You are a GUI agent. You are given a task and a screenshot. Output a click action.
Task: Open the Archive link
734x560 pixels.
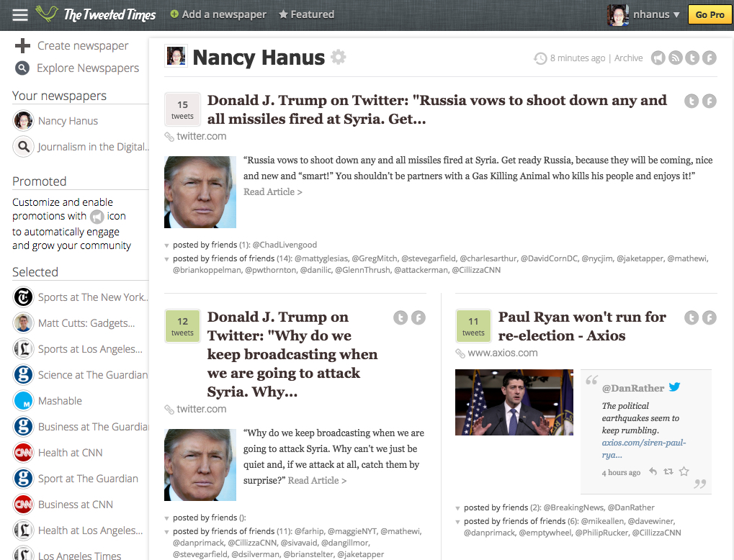click(x=628, y=58)
